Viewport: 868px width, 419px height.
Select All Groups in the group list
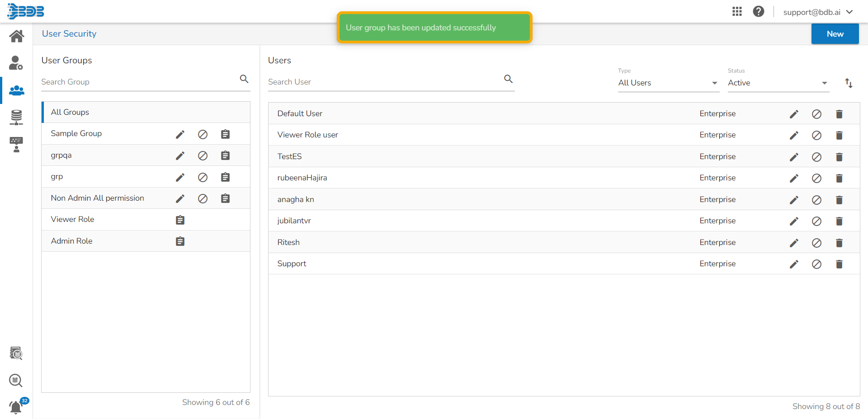tap(70, 112)
